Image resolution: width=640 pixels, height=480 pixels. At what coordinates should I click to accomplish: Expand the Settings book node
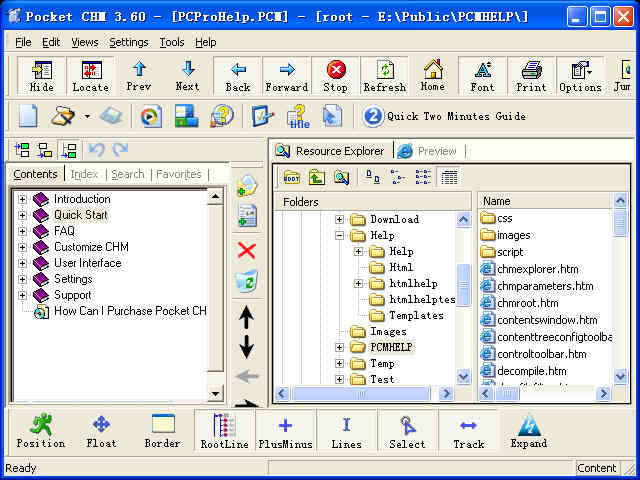pos(22,279)
